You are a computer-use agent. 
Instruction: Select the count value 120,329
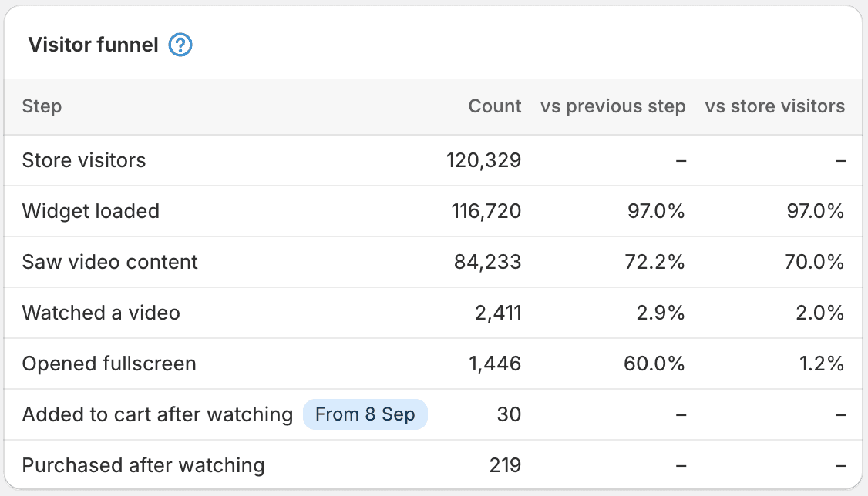click(483, 160)
